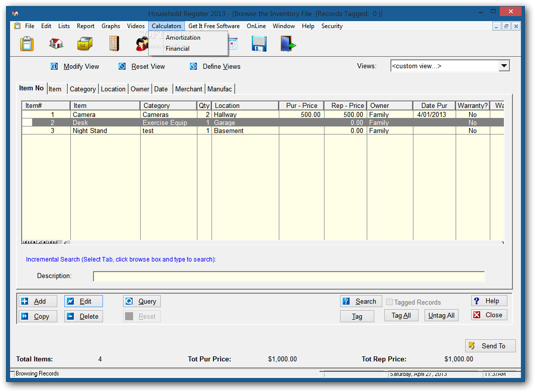Click the Delete button

(x=83, y=316)
